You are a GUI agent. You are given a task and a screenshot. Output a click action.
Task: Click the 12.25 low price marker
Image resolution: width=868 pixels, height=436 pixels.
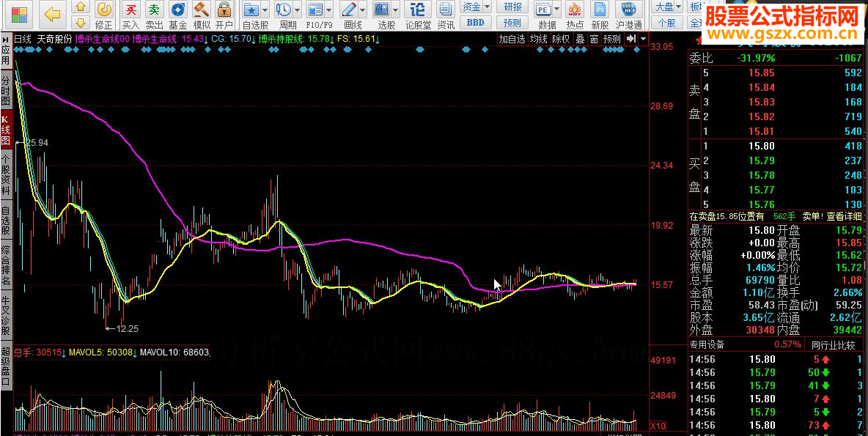[x=126, y=328]
